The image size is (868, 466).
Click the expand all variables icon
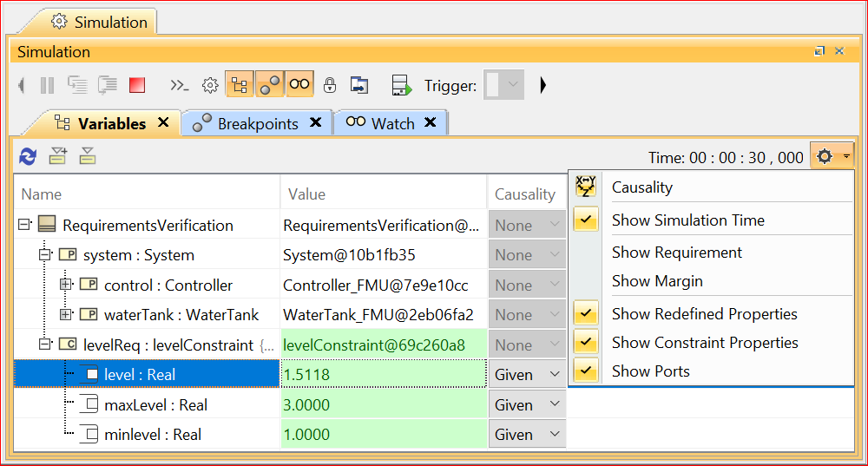pos(58,156)
